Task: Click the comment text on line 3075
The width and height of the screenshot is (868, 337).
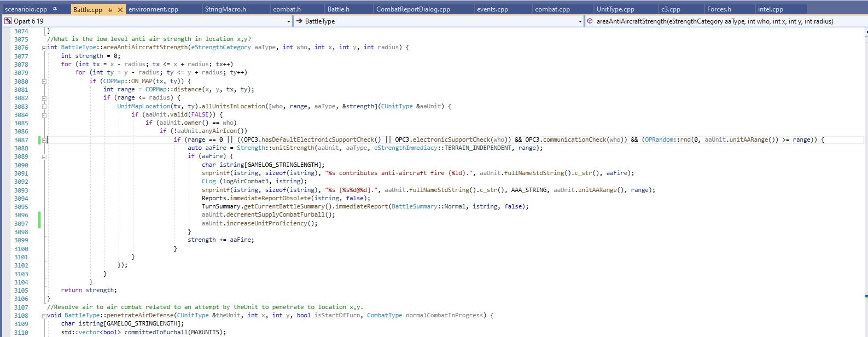Action: (149, 39)
